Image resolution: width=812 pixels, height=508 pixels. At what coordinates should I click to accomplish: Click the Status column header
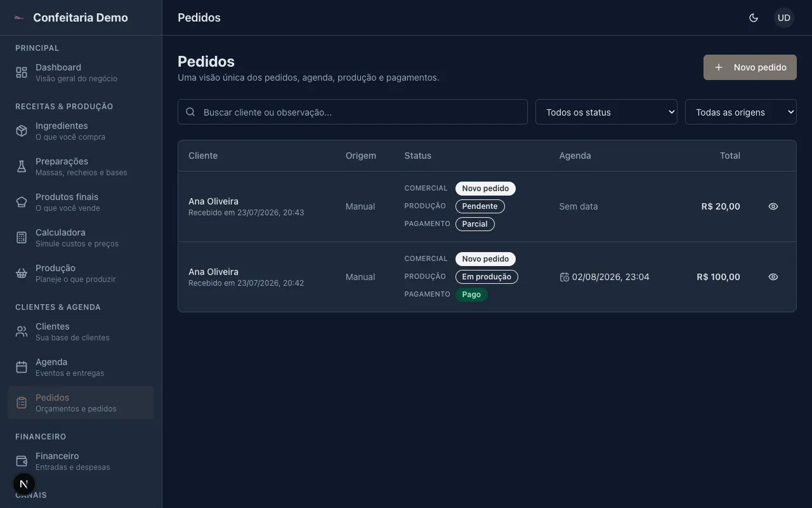click(418, 156)
